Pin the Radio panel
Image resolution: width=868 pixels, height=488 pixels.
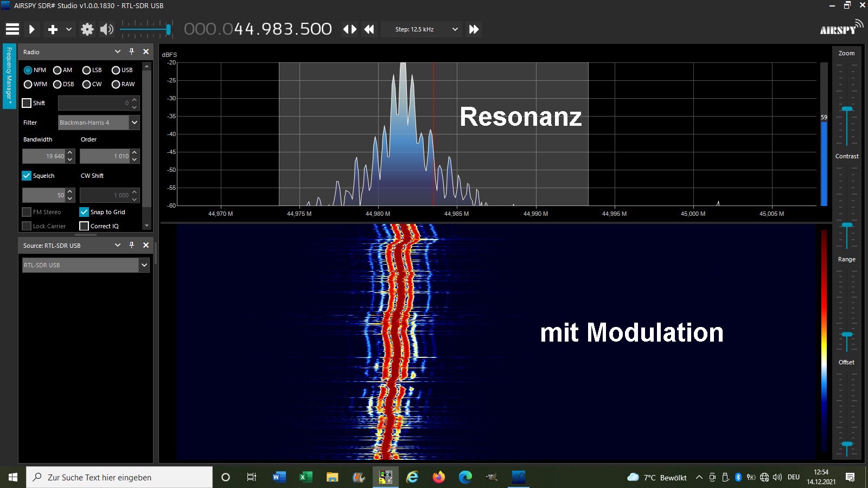131,52
